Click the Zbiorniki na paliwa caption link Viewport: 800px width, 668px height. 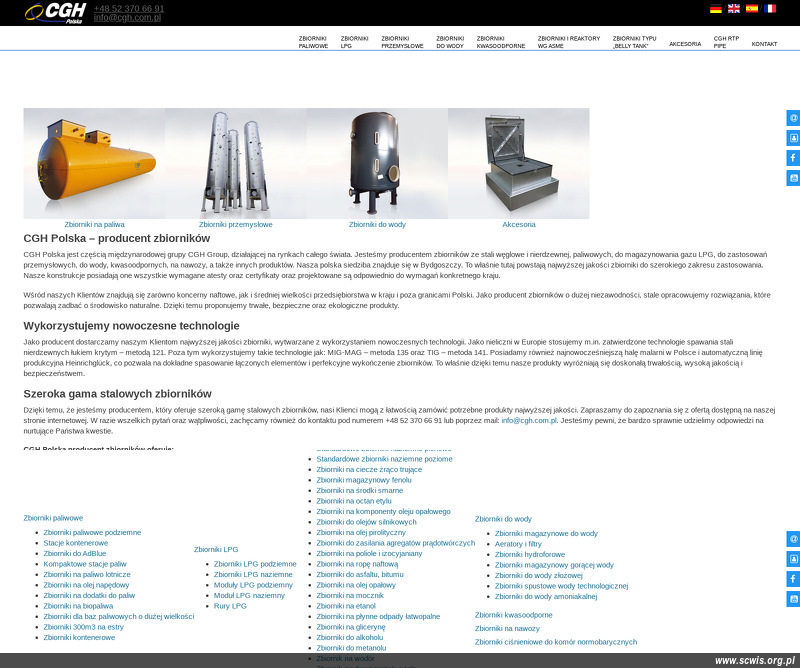click(x=94, y=225)
